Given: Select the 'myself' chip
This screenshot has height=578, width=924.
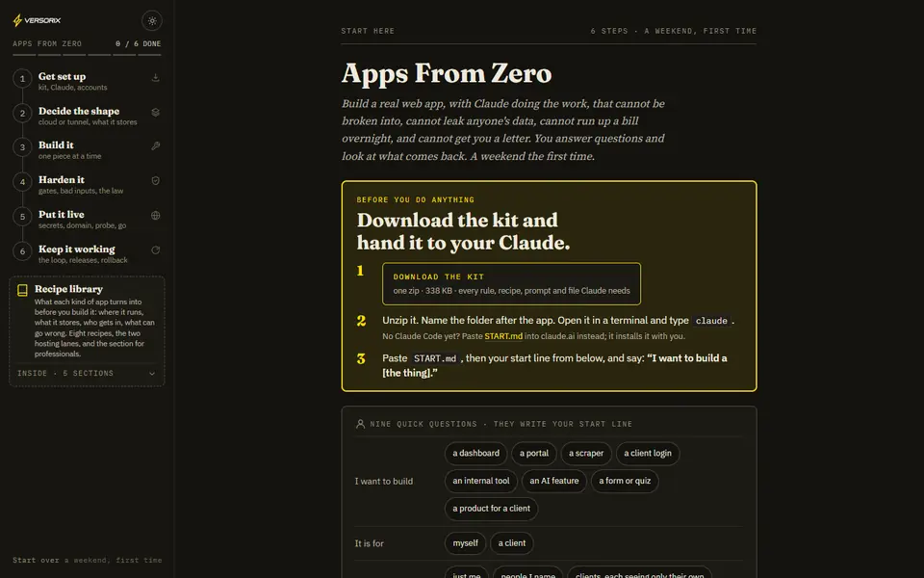Looking at the screenshot, I should pyautogui.click(x=465, y=543).
